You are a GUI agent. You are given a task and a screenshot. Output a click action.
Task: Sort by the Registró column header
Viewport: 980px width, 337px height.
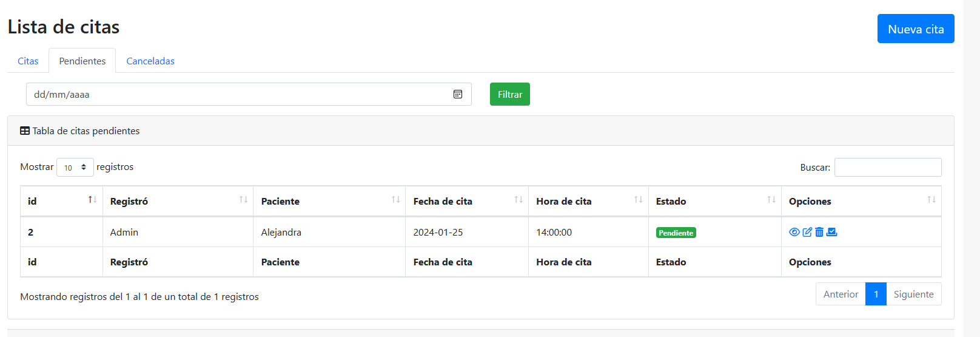click(177, 201)
